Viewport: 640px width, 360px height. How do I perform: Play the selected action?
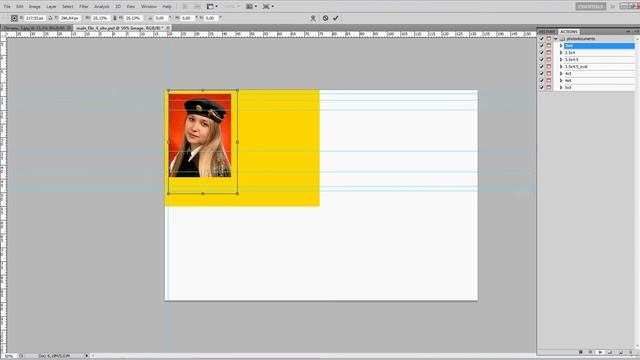click(x=600, y=352)
